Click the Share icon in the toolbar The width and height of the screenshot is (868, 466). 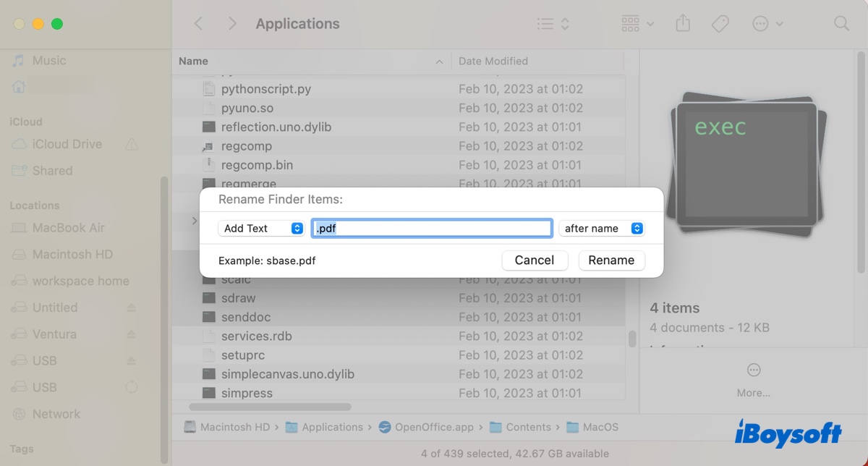click(x=682, y=23)
